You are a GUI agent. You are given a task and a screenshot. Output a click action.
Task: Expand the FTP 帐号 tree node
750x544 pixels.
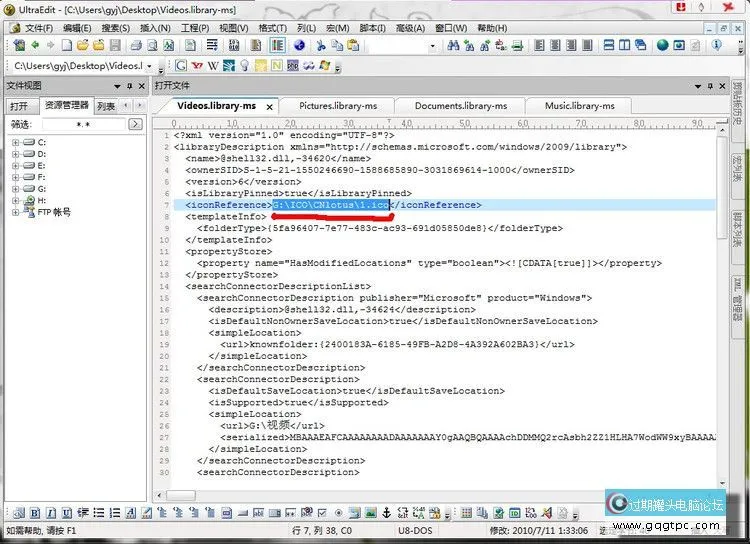point(16,212)
